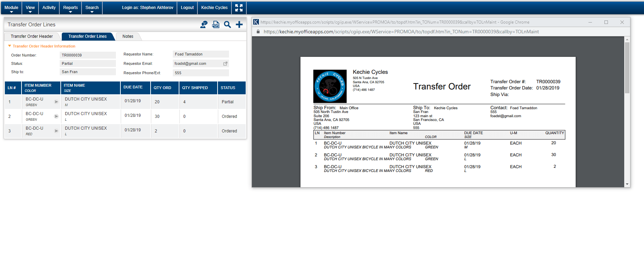Open email link icon beside requestor email
Viewport: 644px width, 259px height.
[x=225, y=63]
